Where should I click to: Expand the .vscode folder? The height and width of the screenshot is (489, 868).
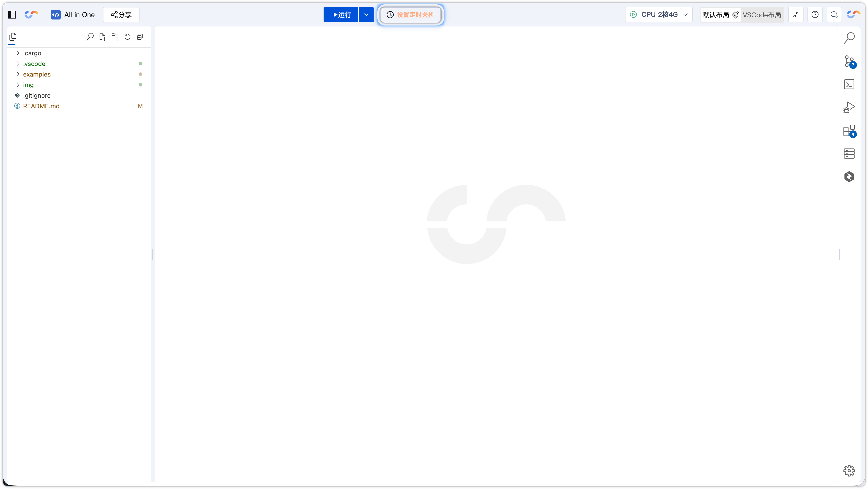(x=78, y=63)
